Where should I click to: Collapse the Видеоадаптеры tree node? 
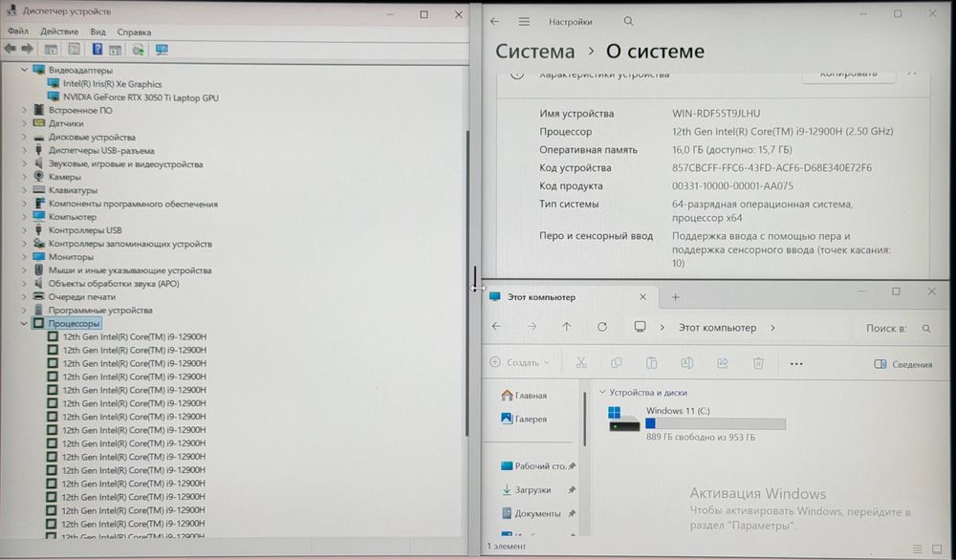coord(25,70)
